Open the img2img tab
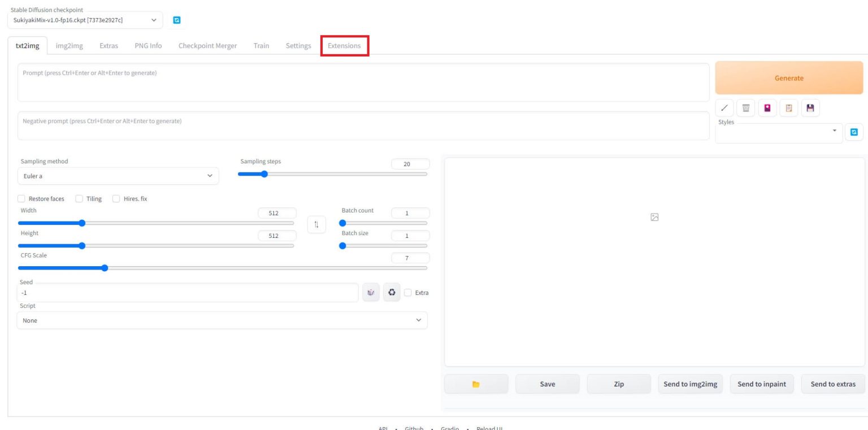 (x=70, y=46)
